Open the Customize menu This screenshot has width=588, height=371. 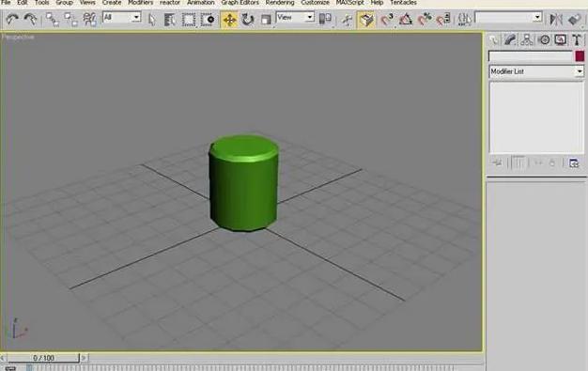pyautogui.click(x=315, y=3)
